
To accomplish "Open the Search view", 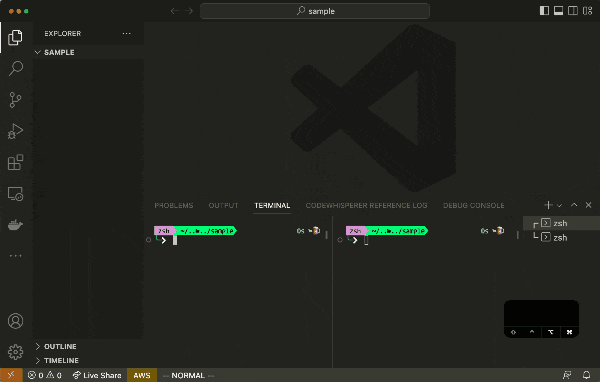I will (15, 69).
